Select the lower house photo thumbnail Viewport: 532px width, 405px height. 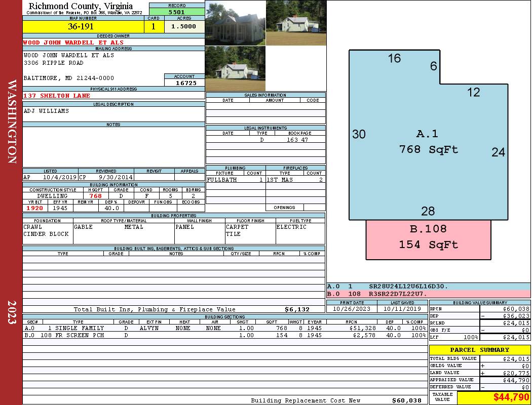click(x=236, y=68)
